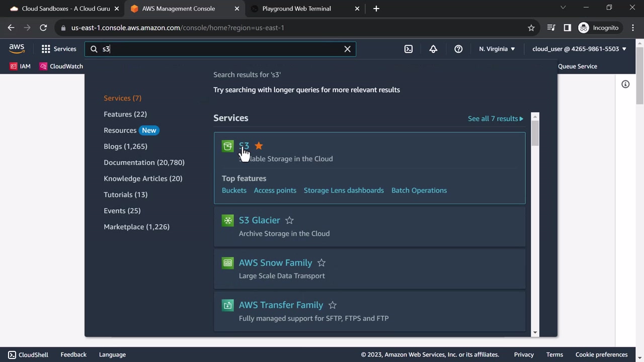The height and width of the screenshot is (362, 644).
Task: Click the S3 service icon
Action: [228, 146]
